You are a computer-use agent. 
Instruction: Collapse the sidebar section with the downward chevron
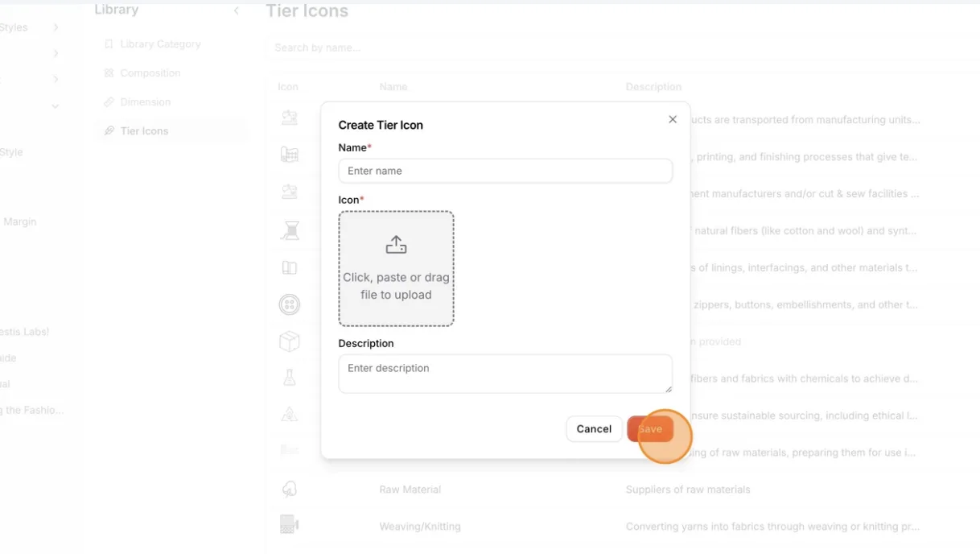point(56,105)
